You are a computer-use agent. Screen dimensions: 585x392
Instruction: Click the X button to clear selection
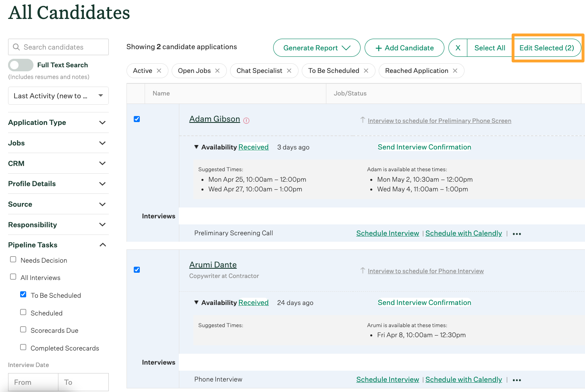click(458, 48)
